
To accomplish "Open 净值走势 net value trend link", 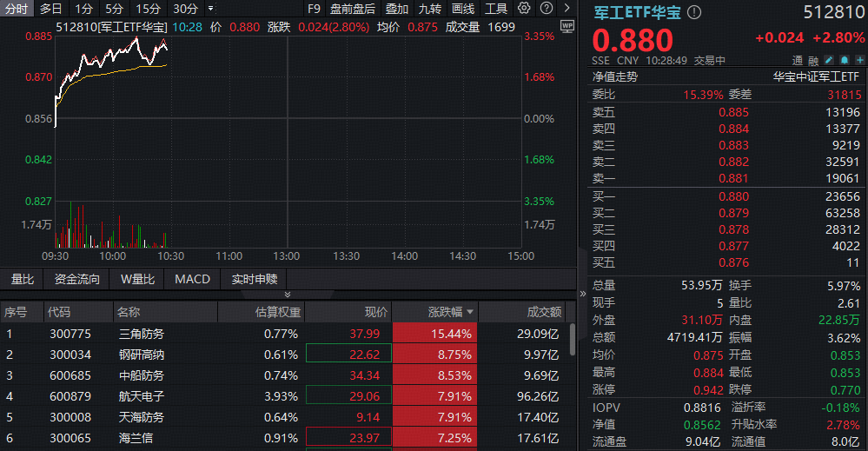I will (x=615, y=76).
